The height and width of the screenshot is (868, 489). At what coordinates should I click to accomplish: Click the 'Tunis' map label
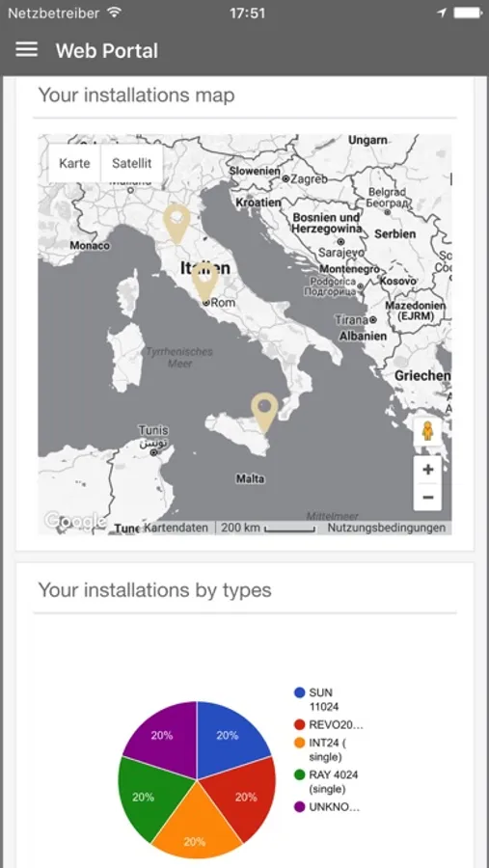click(153, 430)
